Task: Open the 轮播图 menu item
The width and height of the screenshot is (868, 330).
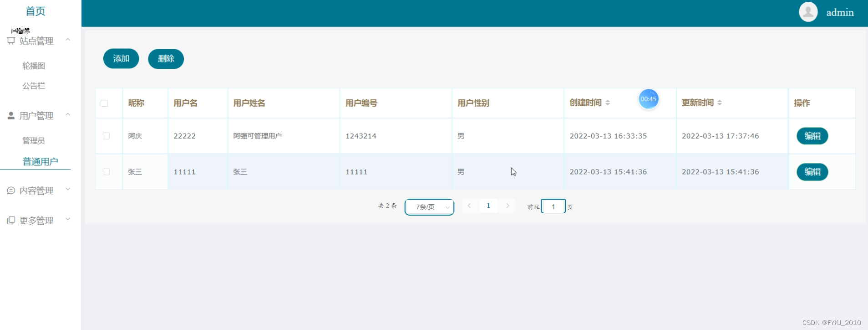Action: coord(34,66)
